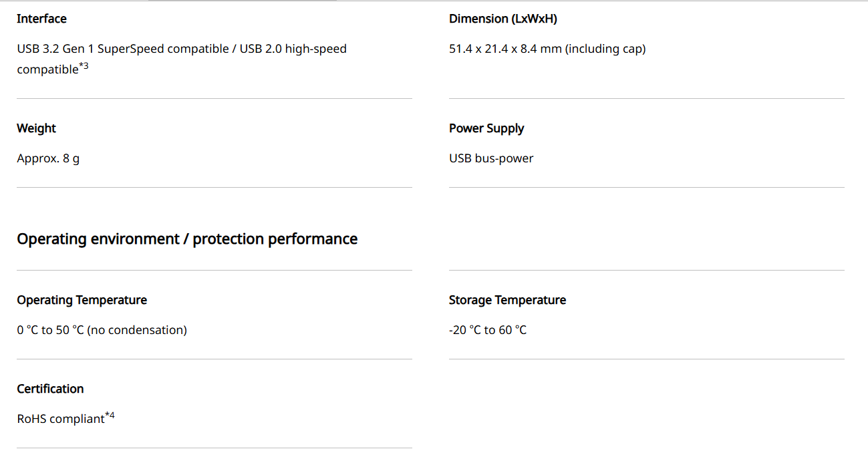Viewport: 868px width, 467px height.
Task: Click the (including cap) note in Dimension
Action: [x=605, y=49]
